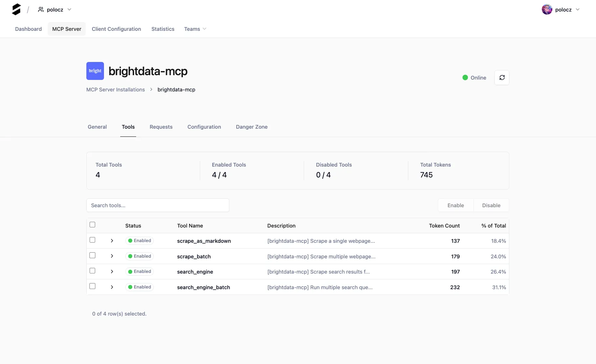Screen dimensions: 596x364
Task: Expand the scrape_as_markdown row details
Action: pyautogui.click(x=112, y=241)
